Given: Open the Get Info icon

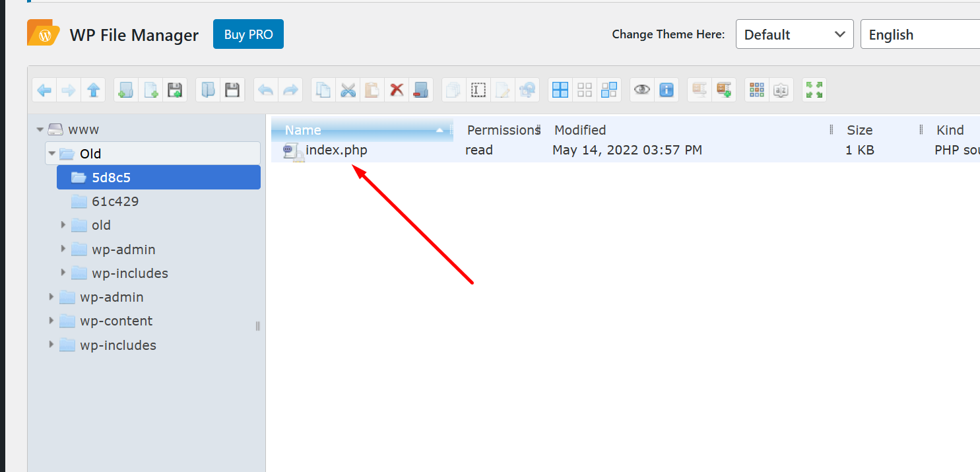Looking at the screenshot, I should click(667, 90).
